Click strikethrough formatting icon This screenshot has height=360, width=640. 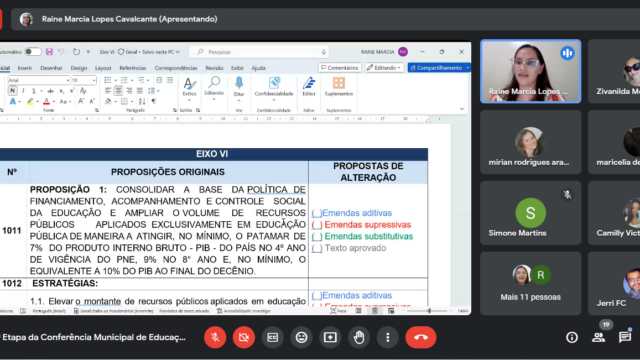[x=50, y=91]
